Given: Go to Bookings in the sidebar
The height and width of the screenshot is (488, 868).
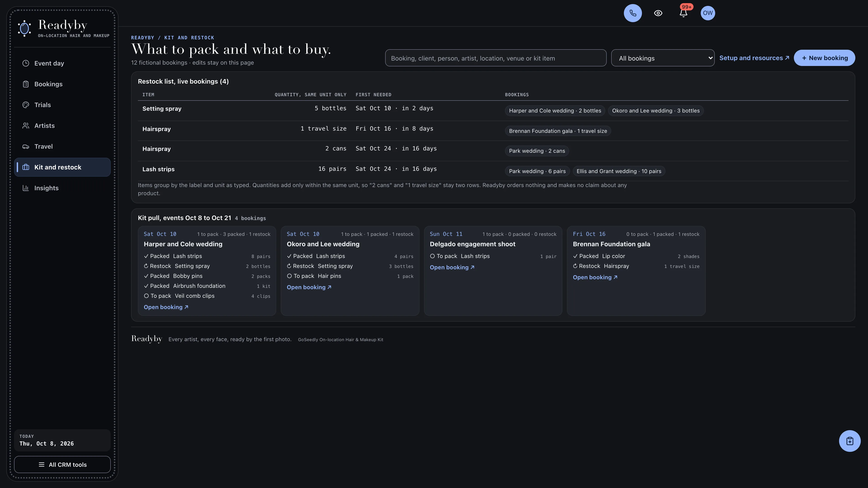Looking at the screenshot, I should click(62, 84).
